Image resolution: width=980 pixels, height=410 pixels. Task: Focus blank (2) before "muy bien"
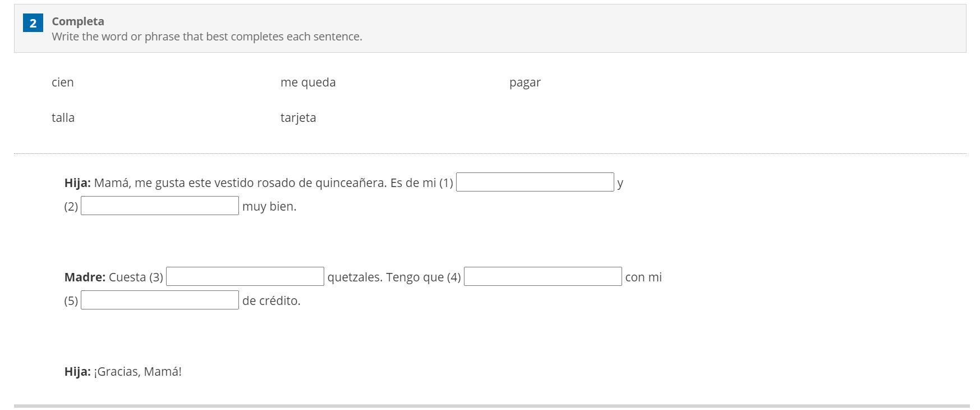coord(160,206)
